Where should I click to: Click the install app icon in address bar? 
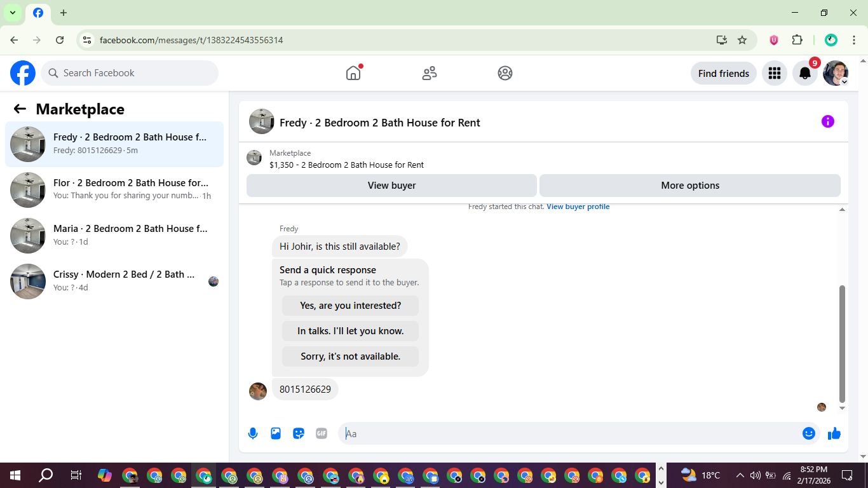[x=722, y=40]
